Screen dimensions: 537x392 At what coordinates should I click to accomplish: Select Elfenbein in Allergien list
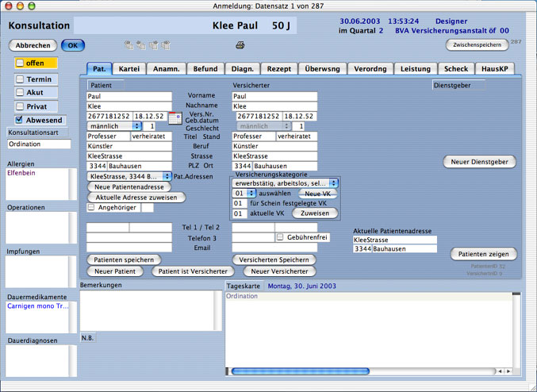pyautogui.click(x=21, y=173)
